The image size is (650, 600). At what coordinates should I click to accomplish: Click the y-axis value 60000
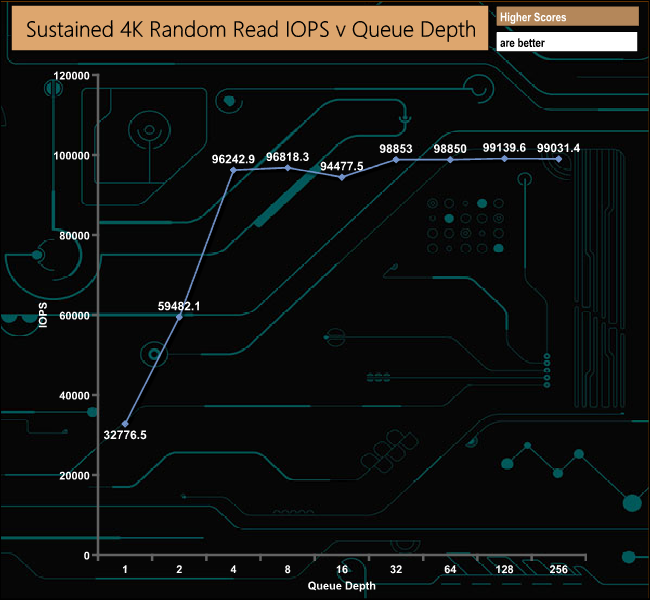pyautogui.click(x=75, y=316)
